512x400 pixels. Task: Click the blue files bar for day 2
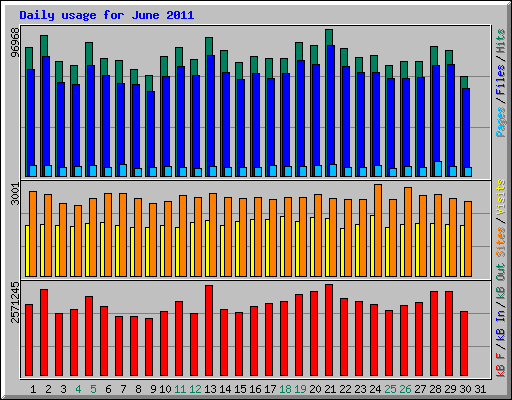46,116
